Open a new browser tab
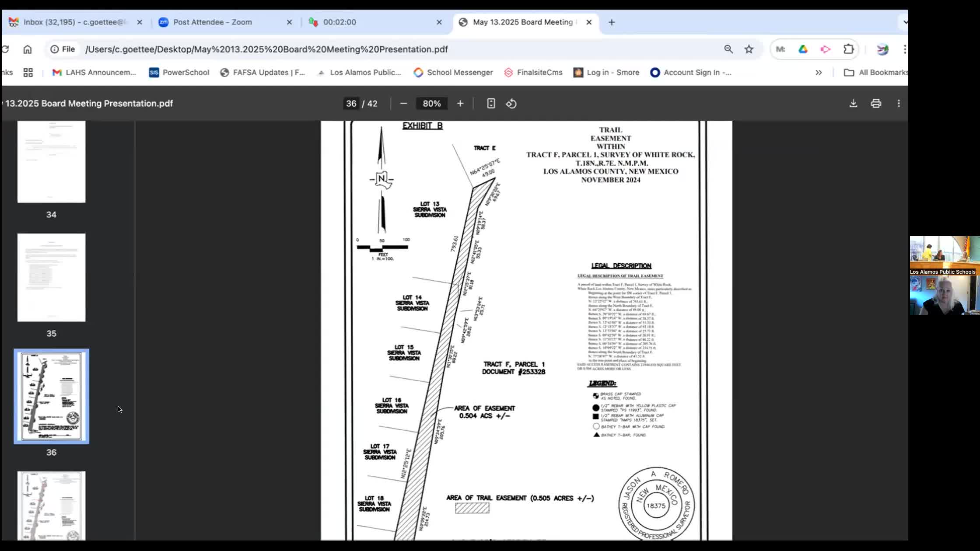 (612, 22)
